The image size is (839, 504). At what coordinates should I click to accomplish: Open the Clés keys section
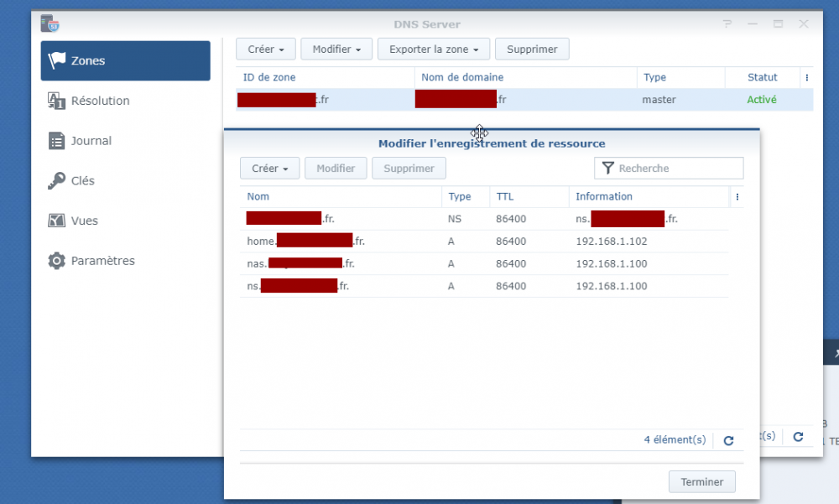82,181
